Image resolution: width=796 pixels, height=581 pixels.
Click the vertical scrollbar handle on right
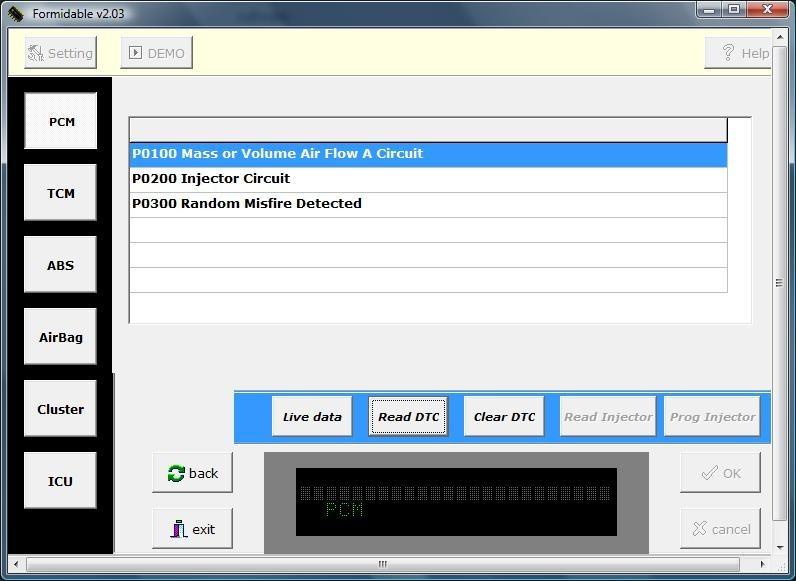click(779, 284)
